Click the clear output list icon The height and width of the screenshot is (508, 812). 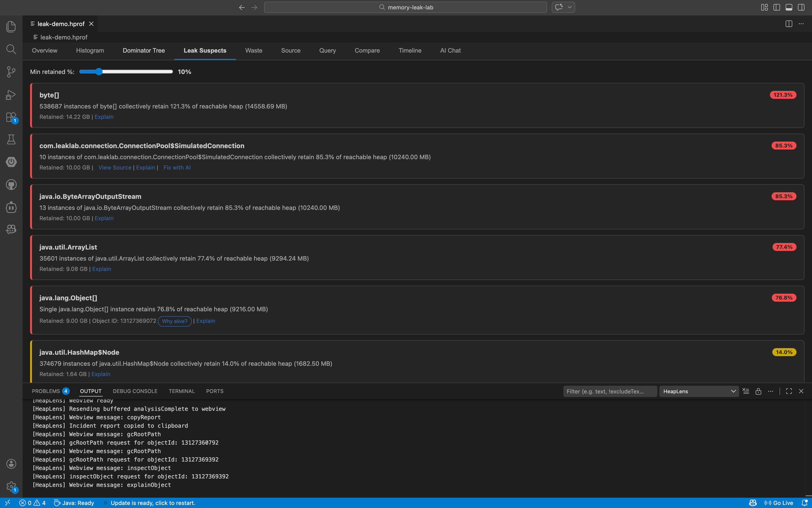(x=746, y=391)
